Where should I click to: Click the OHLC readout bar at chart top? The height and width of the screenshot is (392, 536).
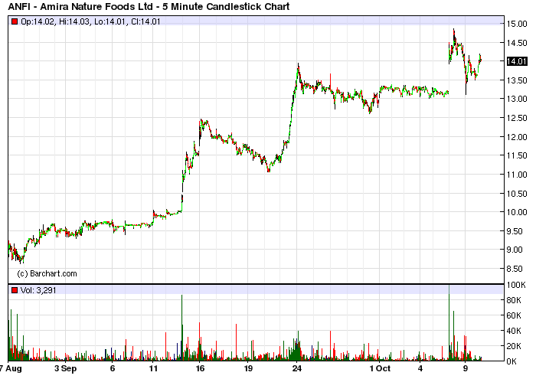(x=256, y=21)
